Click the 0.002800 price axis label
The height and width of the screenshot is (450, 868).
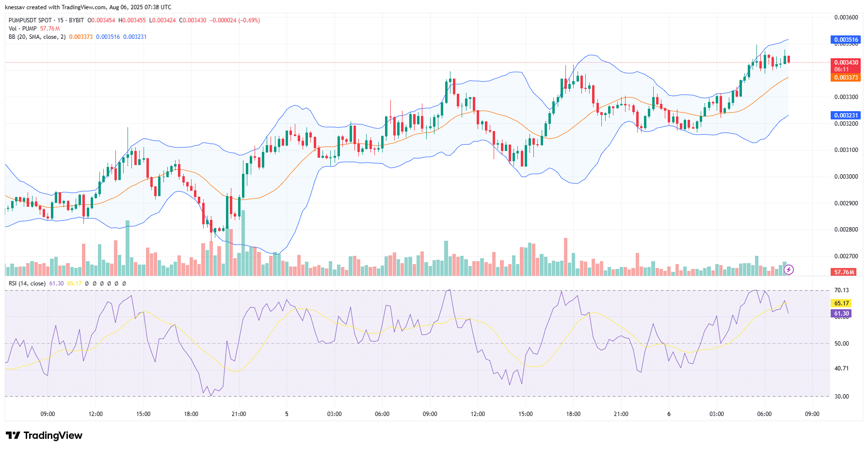click(846, 230)
